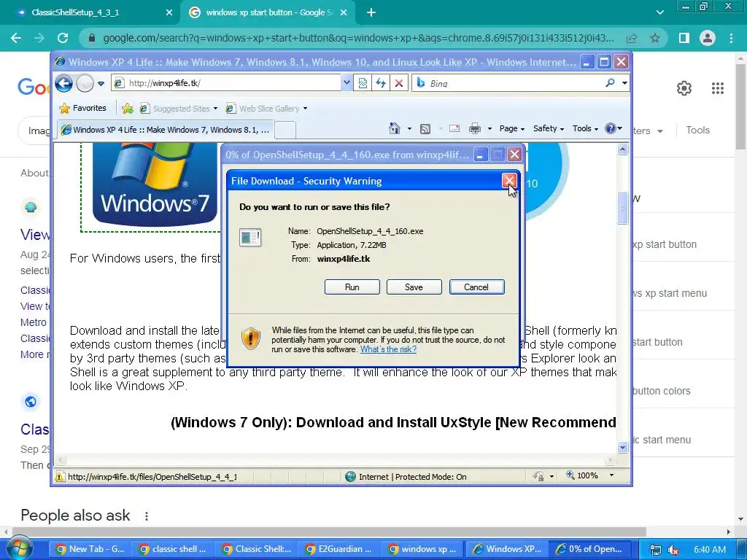747x560 pixels.
Task: Open the Chrome profile avatar
Action: [x=708, y=38]
